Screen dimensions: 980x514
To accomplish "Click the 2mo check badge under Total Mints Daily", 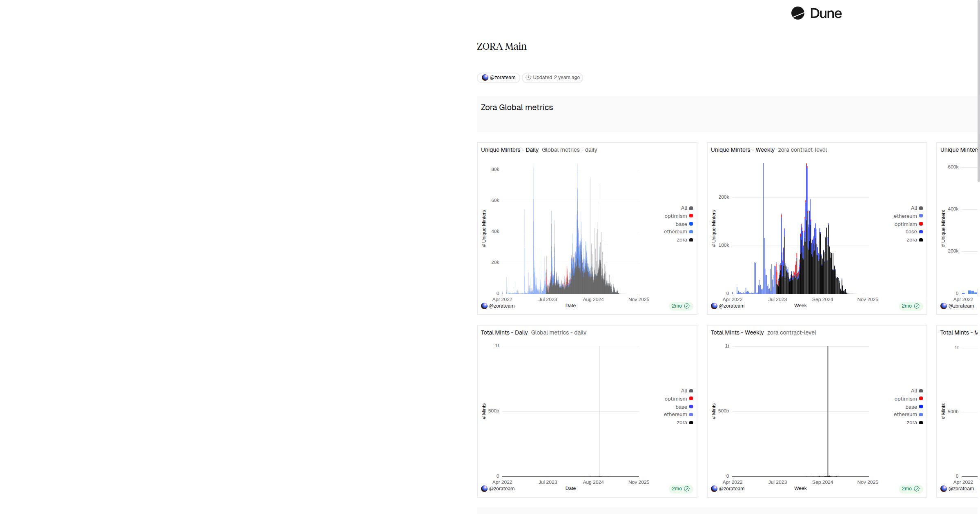I will [680, 489].
